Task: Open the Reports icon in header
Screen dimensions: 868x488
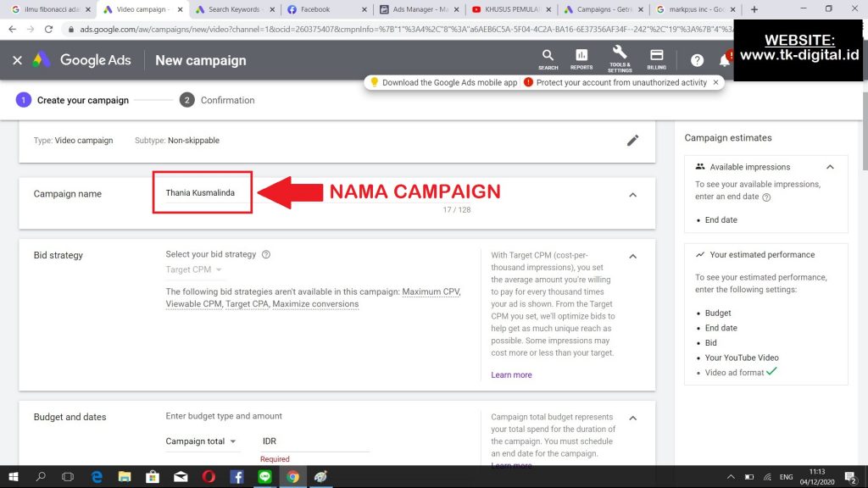Action: (581, 59)
